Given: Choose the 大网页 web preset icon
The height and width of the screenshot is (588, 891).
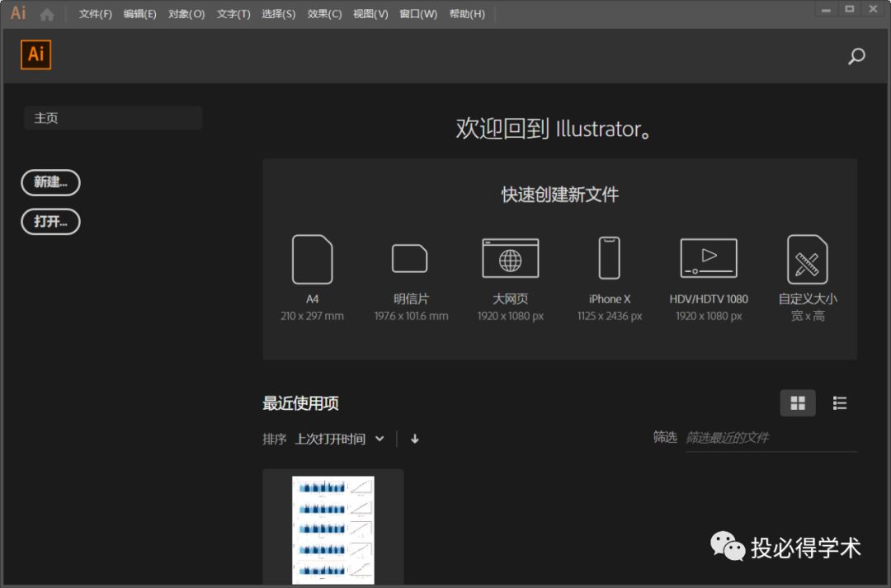Looking at the screenshot, I should (511, 258).
